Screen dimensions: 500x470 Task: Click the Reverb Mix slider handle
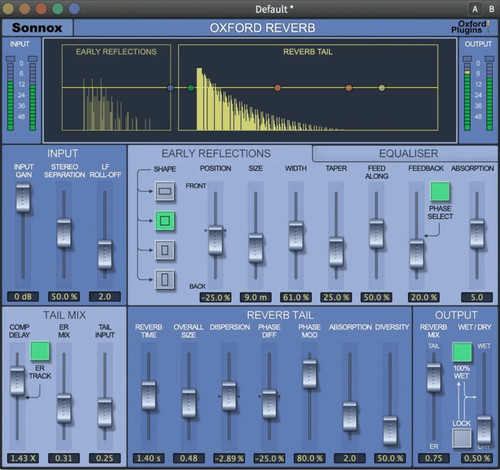tap(434, 378)
